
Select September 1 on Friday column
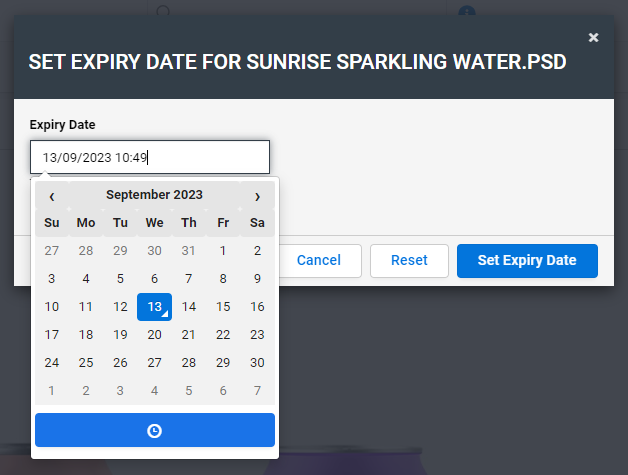click(223, 251)
